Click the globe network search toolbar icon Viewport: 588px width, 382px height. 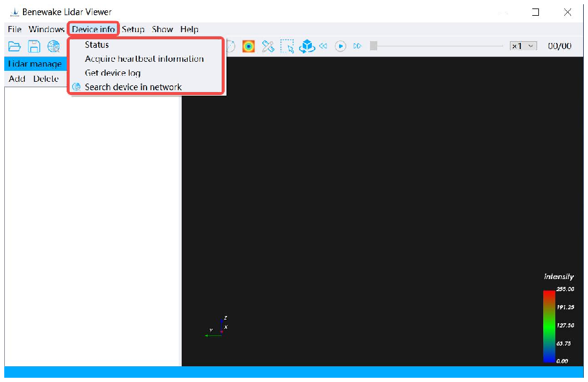[54, 47]
